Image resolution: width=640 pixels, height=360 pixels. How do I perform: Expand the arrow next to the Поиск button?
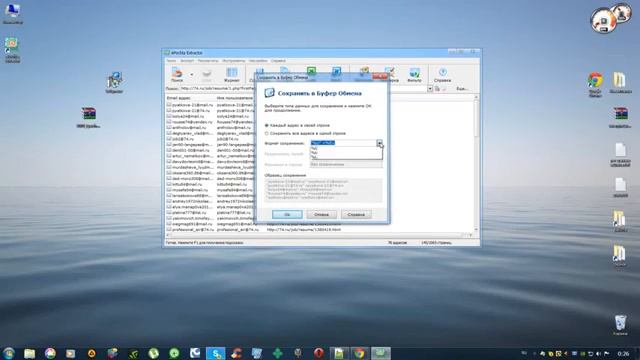click(x=191, y=75)
